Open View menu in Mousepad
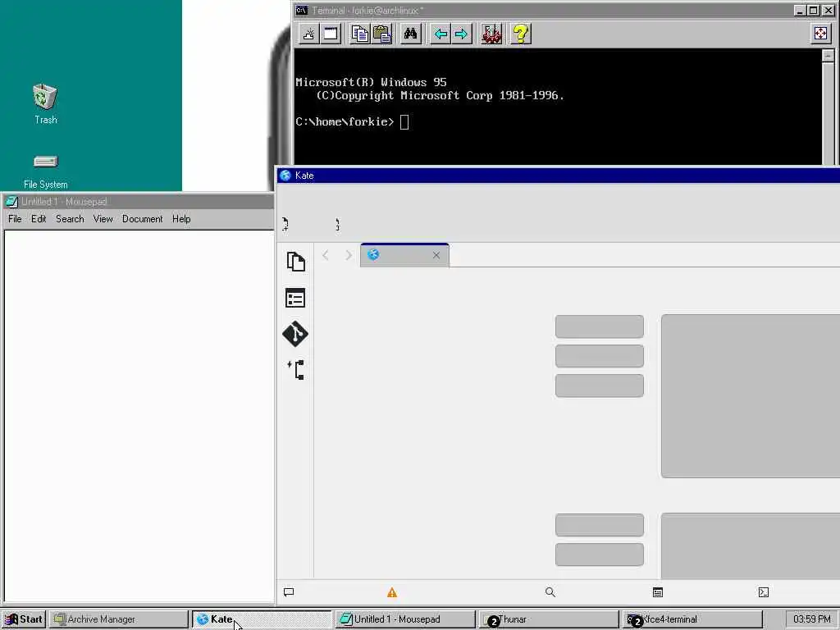Viewport: 840px width, 630px height. (x=103, y=218)
